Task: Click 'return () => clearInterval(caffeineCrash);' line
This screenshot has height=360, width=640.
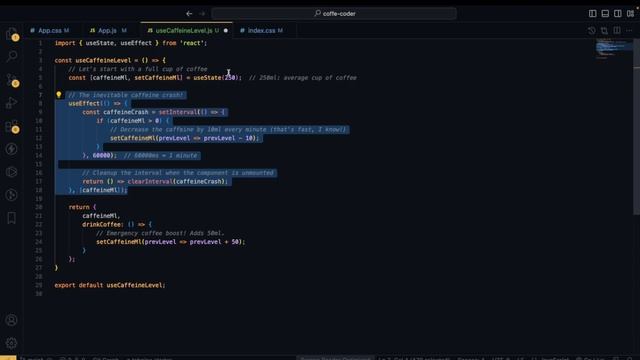Action: point(155,181)
